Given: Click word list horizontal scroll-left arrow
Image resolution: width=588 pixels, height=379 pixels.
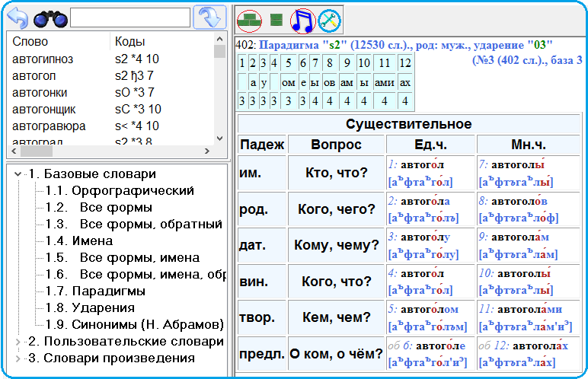Looking at the screenshot, I should (14, 151).
